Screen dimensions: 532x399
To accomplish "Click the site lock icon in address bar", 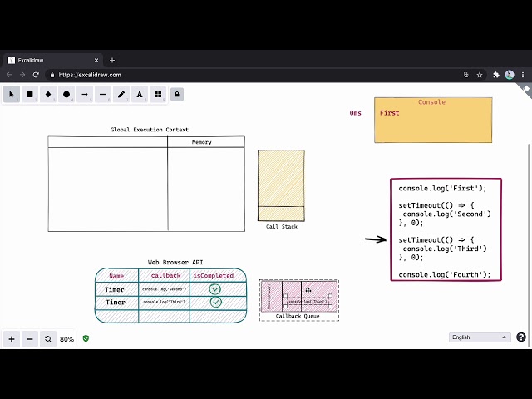I will pos(52,75).
